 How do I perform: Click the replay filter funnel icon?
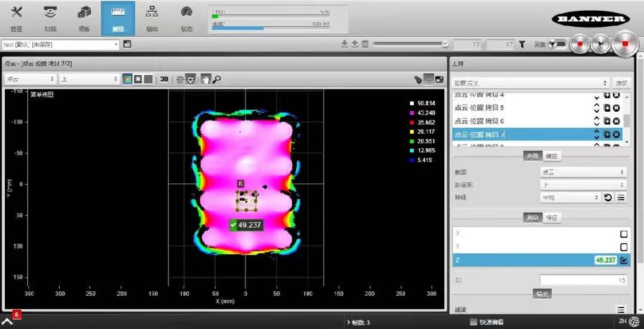(522, 44)
